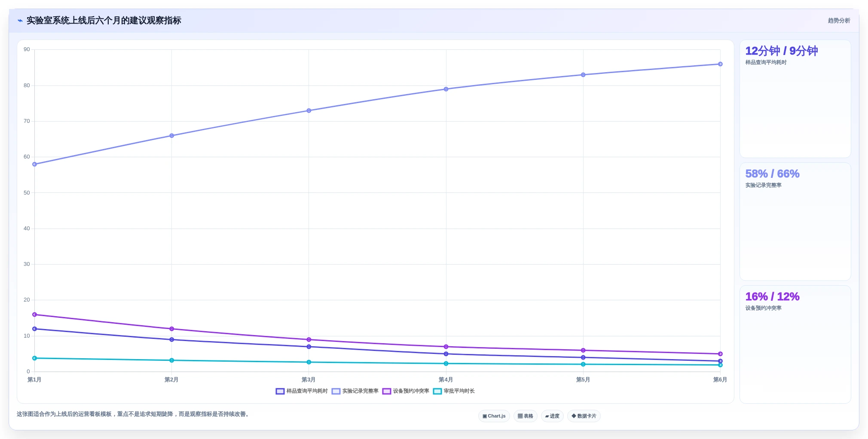
Task: Toggle the 设备预约冲突率 legend swatch
Action: tap(387, 391)
